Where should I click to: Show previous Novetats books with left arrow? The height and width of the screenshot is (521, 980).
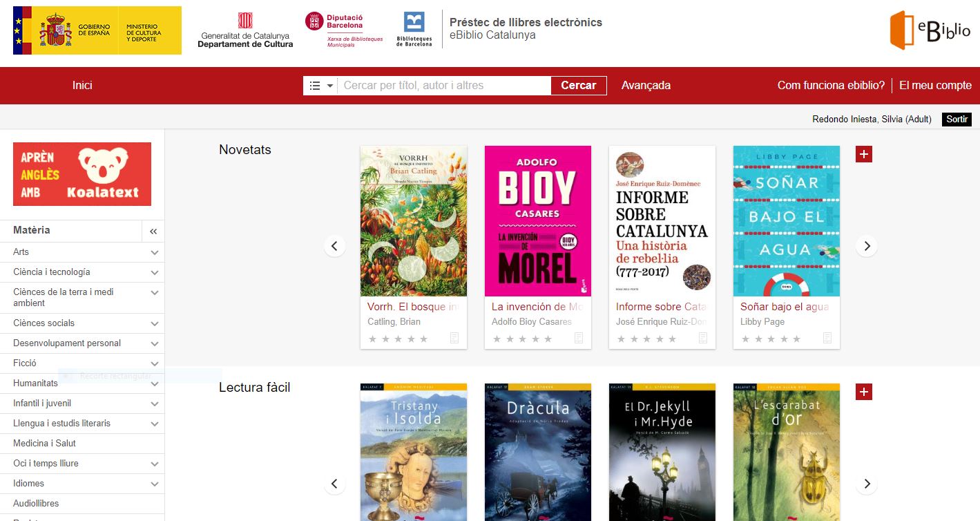click(335, 245)
